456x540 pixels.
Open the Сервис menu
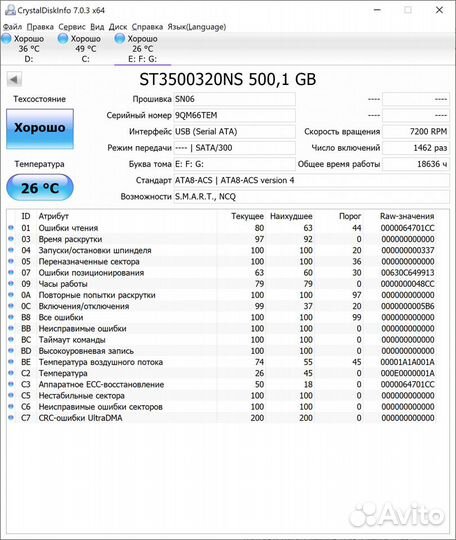click(72, 27)
